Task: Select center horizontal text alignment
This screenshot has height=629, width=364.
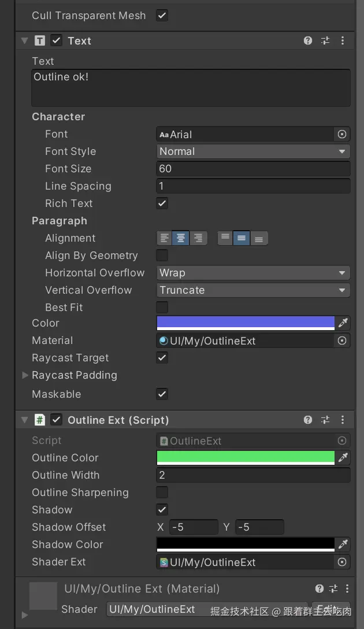Action: click(181, 238)
